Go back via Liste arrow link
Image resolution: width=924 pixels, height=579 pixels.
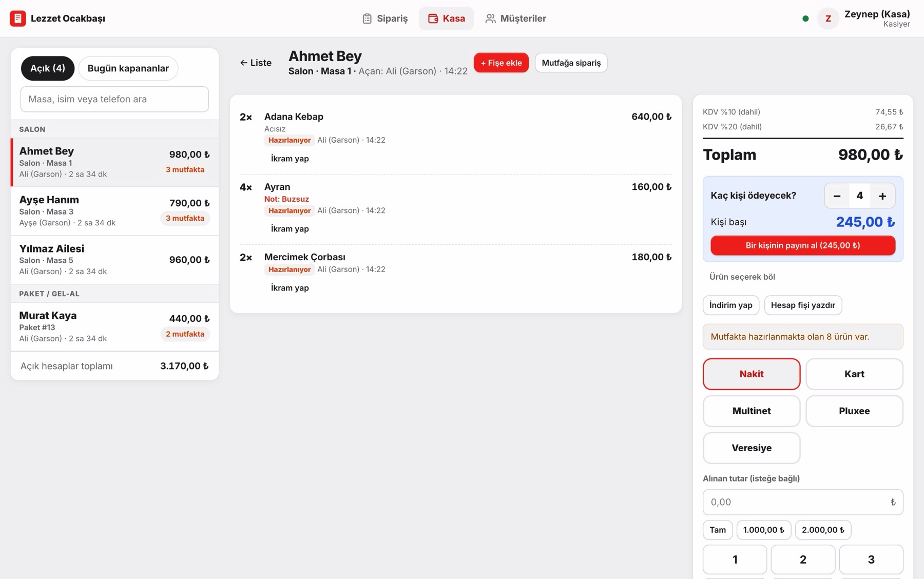(x=256, y=63)
